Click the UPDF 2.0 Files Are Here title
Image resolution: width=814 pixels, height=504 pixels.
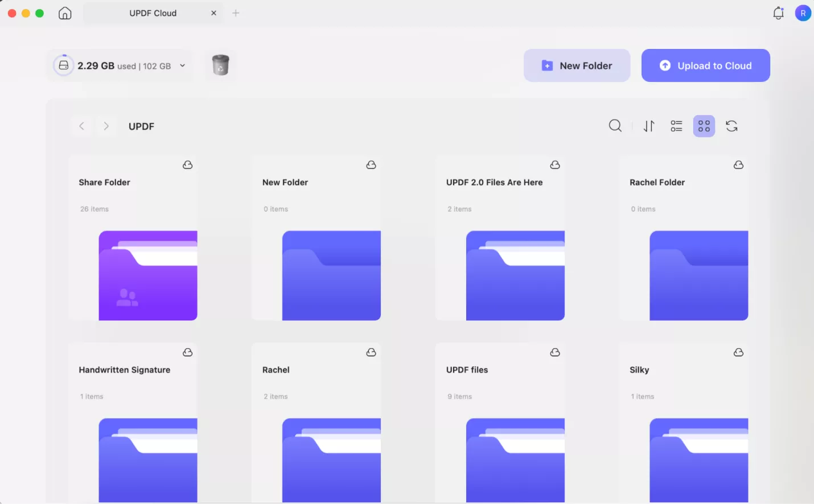pos(494,183)
